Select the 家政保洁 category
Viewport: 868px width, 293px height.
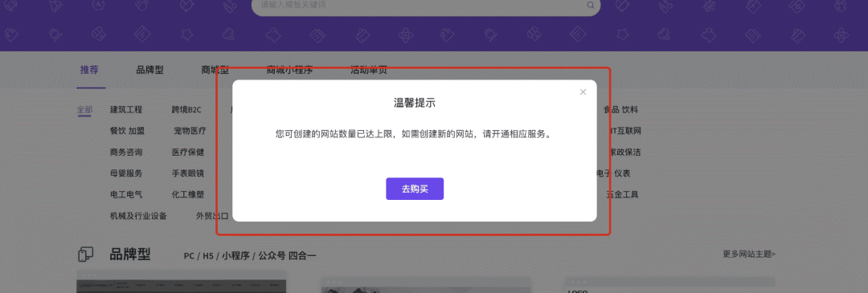pos(625,152)
